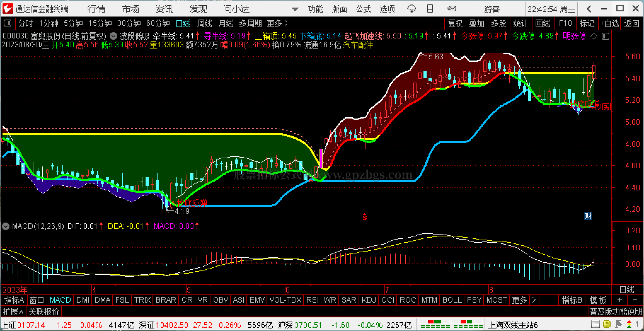Select the RSI indicator tab
Image resolution: width=644 pixels, height=331 pixels.
click(x=312, y=300)
